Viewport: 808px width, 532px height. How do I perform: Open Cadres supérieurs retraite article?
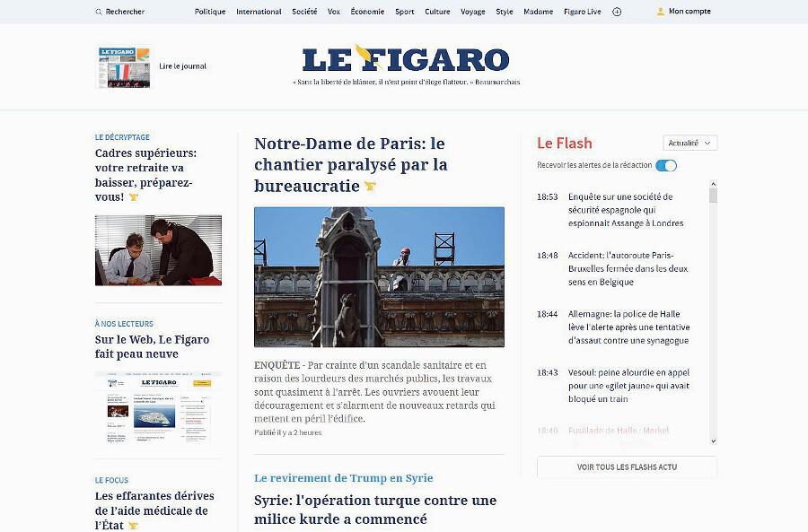pos(145,175)
